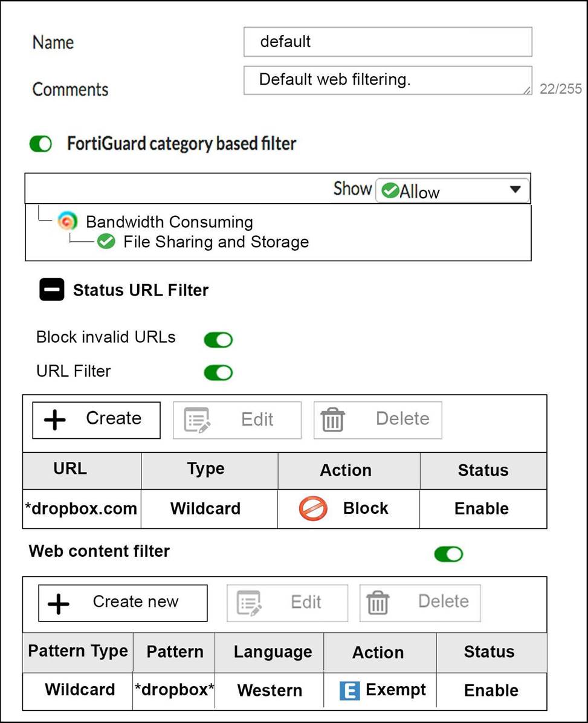Disable FortiGuard category based filter toggle
Viewport: 588px width, 723px height.
coord(40,144)
